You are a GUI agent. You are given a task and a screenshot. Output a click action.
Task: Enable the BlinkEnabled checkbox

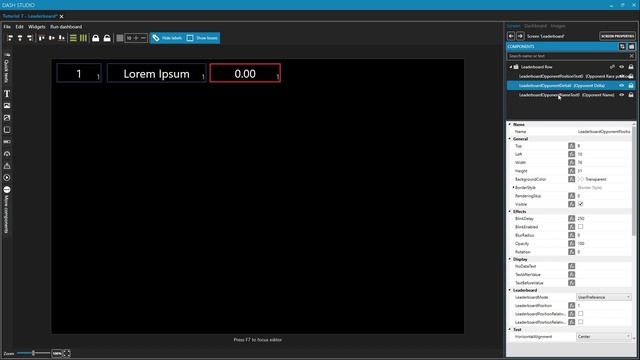[x=580, y=227]
